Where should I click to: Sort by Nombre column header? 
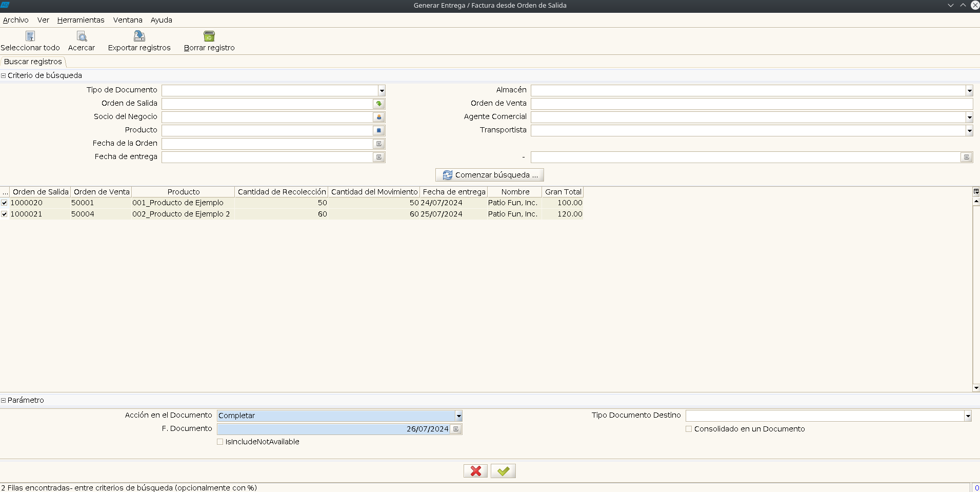coord(515,192)
